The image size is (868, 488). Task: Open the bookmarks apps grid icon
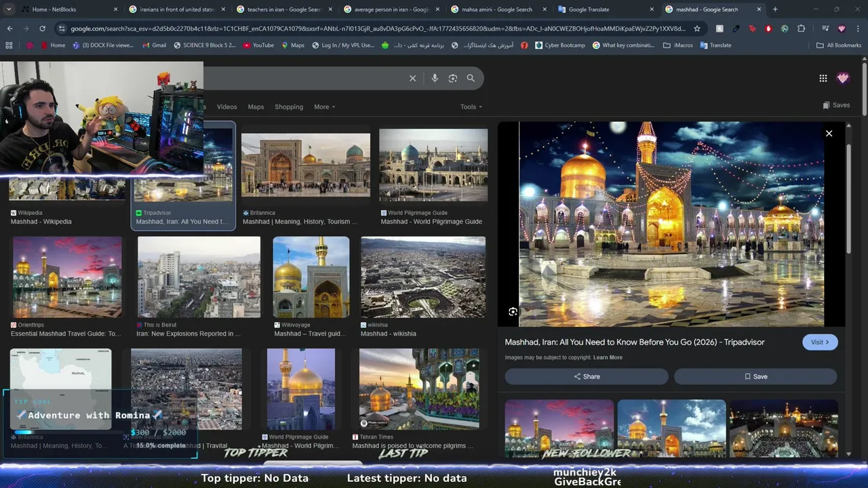pos(9,45)
